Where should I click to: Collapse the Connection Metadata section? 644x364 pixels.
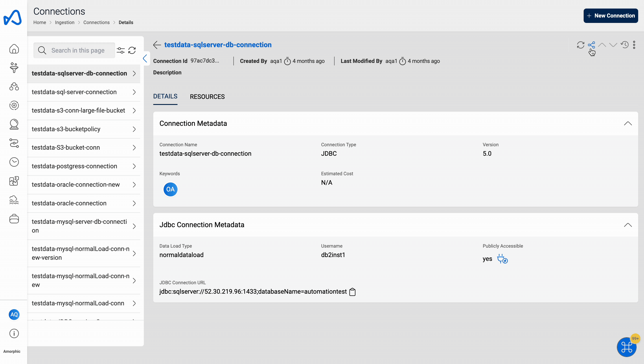(x=628, y=123)
